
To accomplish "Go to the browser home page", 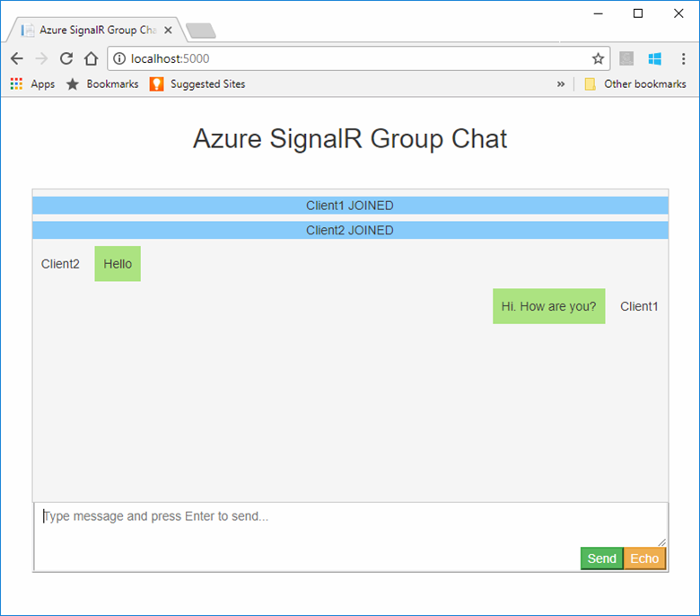I will 91,58.
